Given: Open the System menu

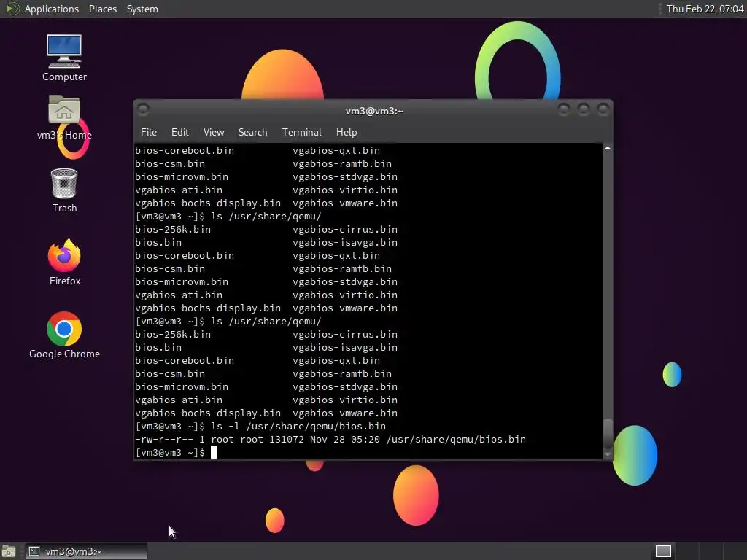Looking at the screenshot, I should point(142,9).
